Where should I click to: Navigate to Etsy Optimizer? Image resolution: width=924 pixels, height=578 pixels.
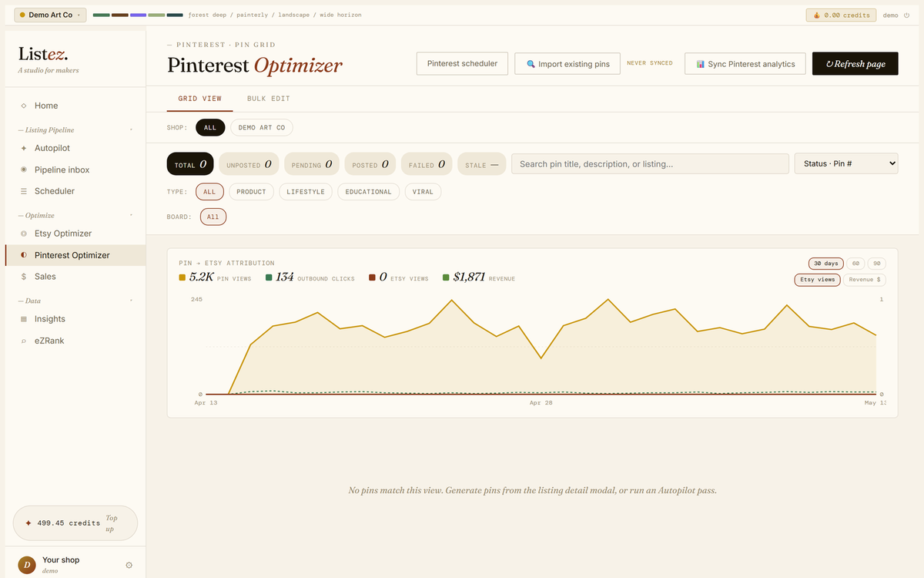[75, 234]
